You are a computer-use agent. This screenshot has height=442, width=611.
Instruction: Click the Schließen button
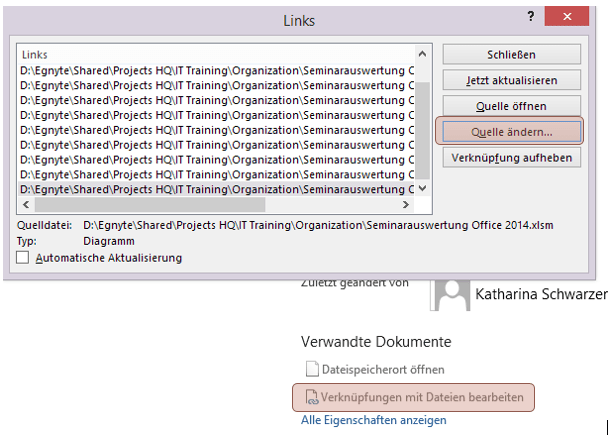(x=511, y=55)
